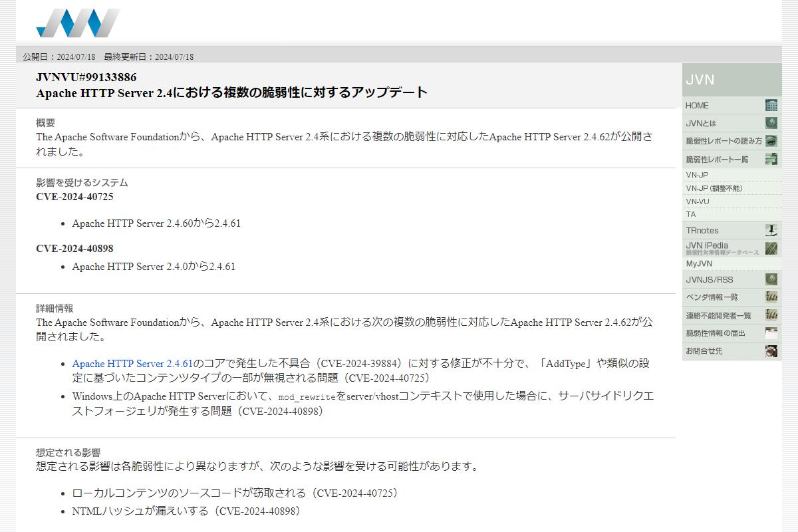Image resolution: width=798 pixels, height=532 pixels.
Task: Click the icon beside 脆弱性レポート一覧
Action: pyautogui.click(x=771, y=159)
